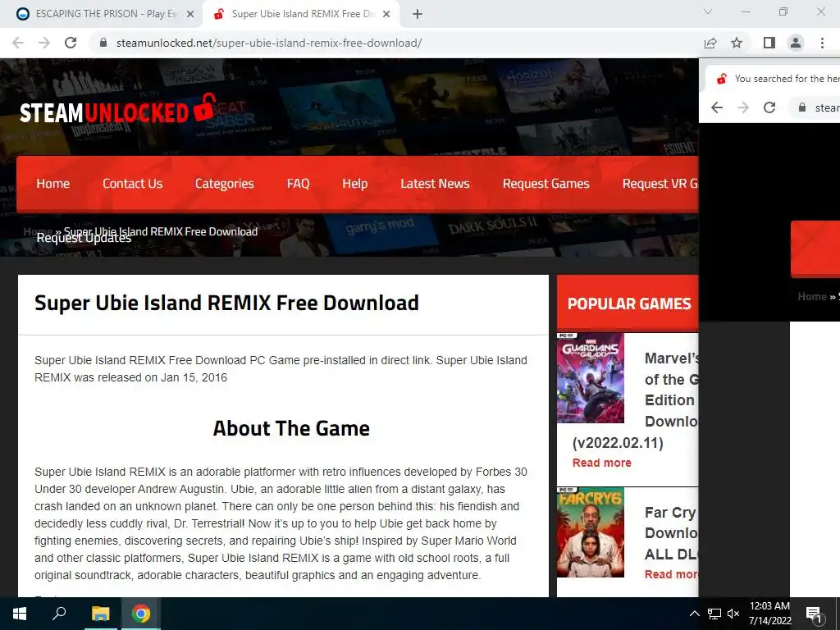Image resolution: width=840 pixels, height=630 pixels.
Task: Click POPULAR GAMES sidebar header
Action: tap(629, 304)
